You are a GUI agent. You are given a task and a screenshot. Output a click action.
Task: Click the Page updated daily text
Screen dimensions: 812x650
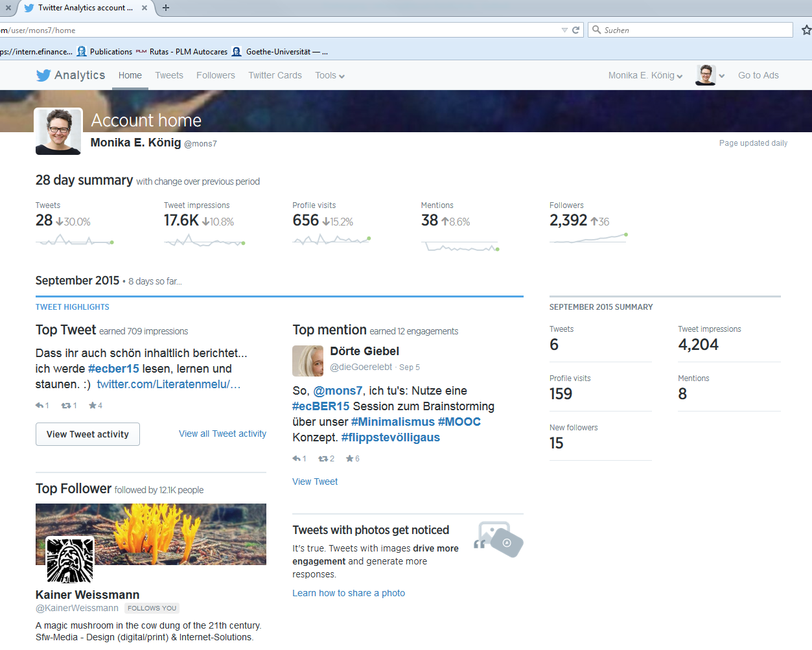pos(753,143)
